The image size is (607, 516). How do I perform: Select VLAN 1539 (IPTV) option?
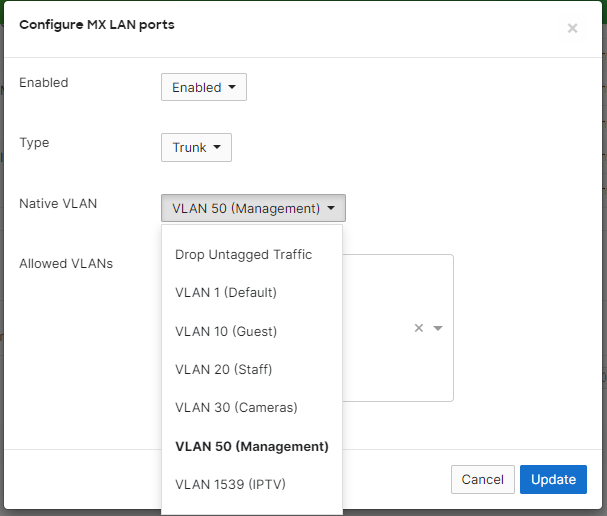point(230,484)
